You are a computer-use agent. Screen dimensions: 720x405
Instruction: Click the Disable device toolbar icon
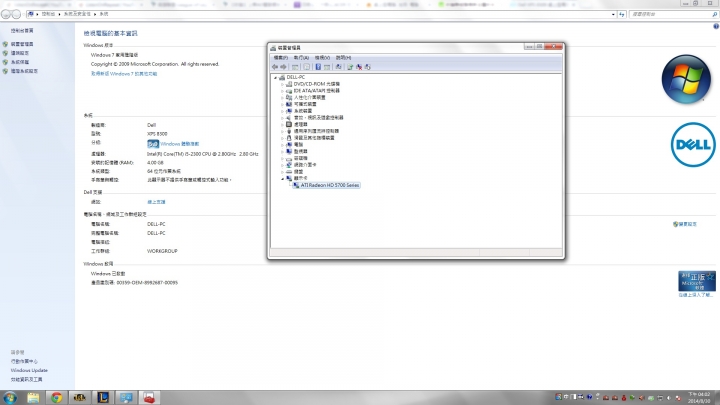368,67
